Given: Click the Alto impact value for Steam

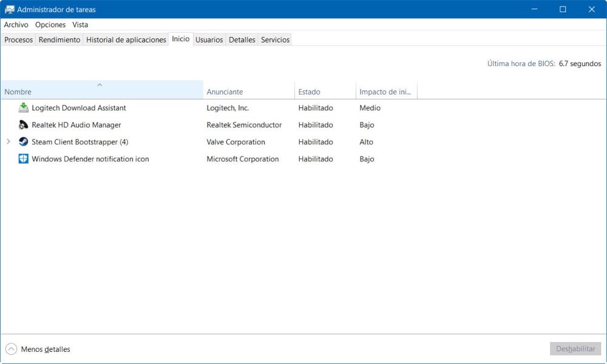Looking at the screenshot, I should (x=366, y=142).
